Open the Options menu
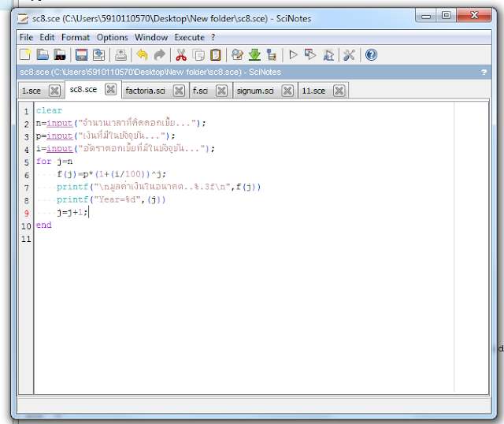 pos(112,37)
